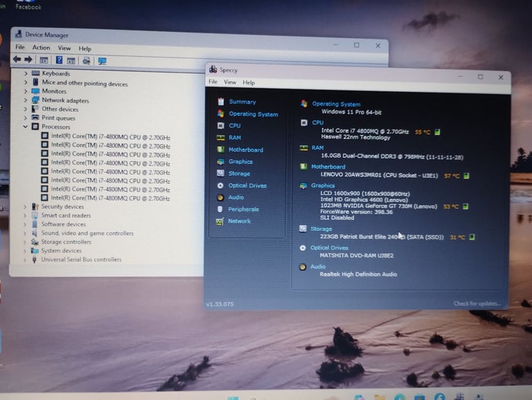Screen dimensions: 532x400
Task: Click the storage temperature icon beside 31 °C
Action: click(472, 237)
